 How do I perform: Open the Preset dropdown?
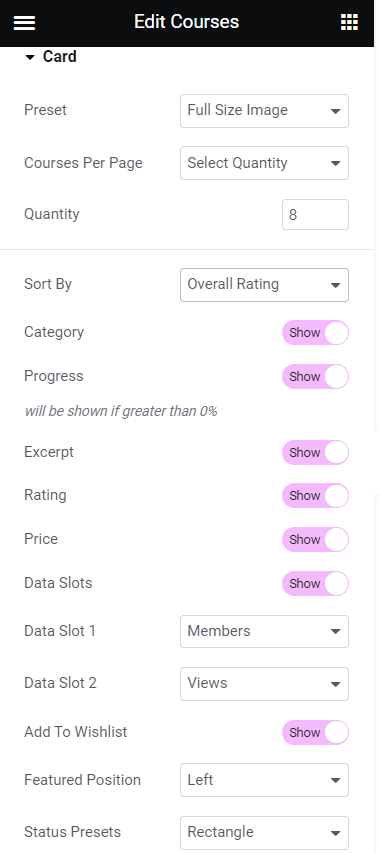[264, 111]
